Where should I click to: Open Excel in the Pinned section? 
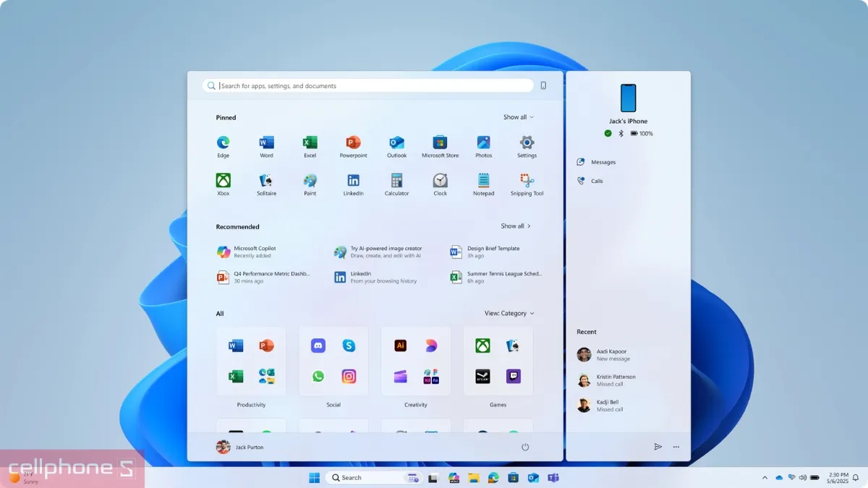pyautogui.click(x=310, y=146)
